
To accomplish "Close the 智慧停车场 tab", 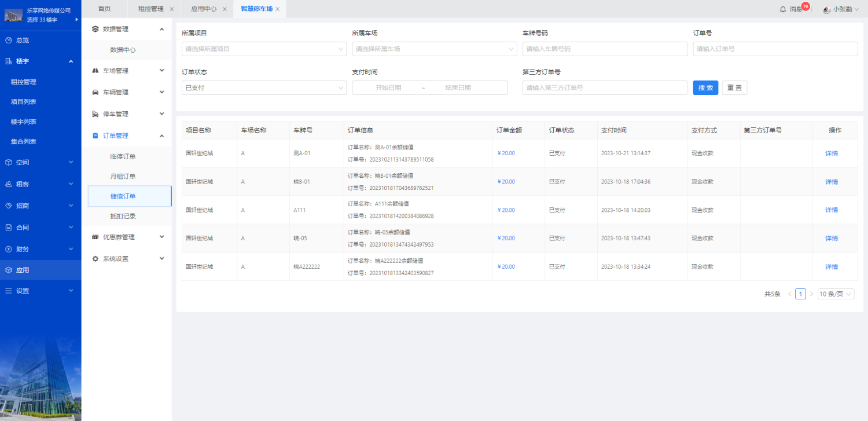I will (278, 9).
